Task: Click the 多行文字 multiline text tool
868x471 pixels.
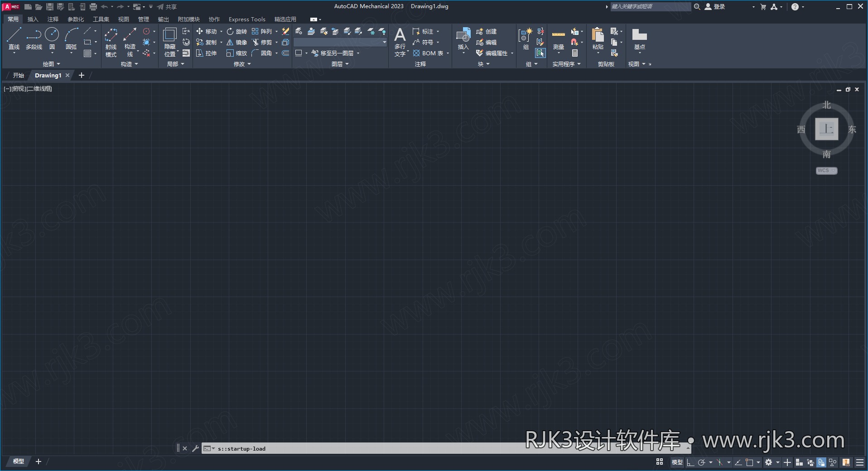Action: [400, 42]
